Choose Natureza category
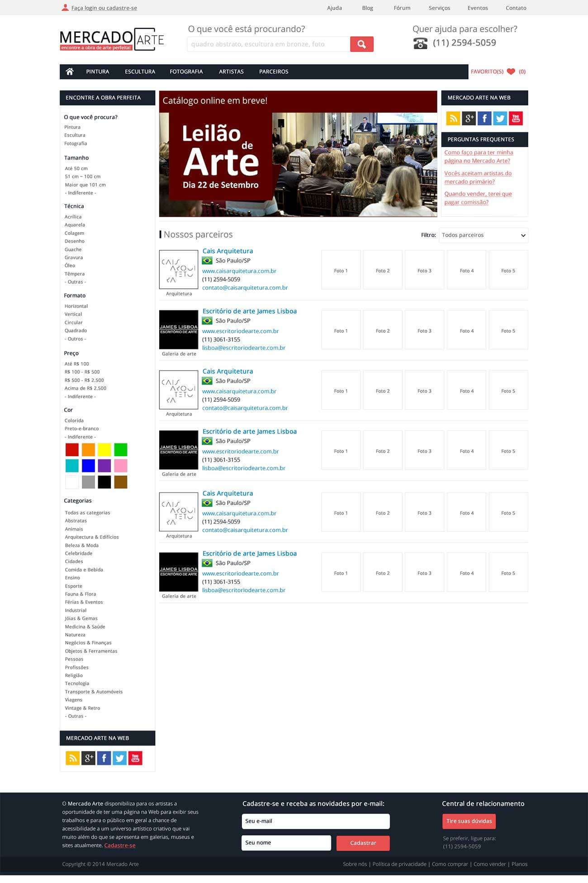 coord(75,635)
